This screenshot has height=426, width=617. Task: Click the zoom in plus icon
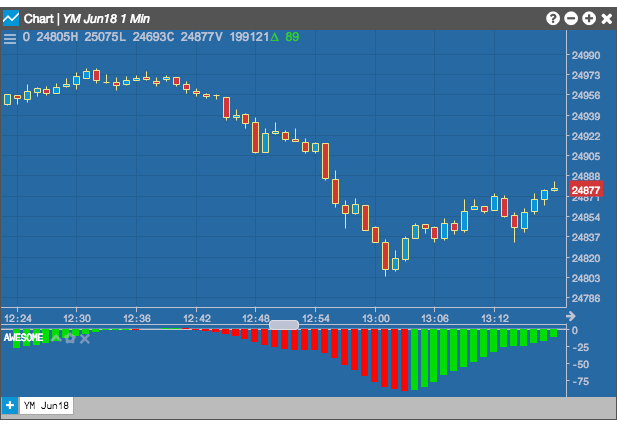(x=589, y=18)
